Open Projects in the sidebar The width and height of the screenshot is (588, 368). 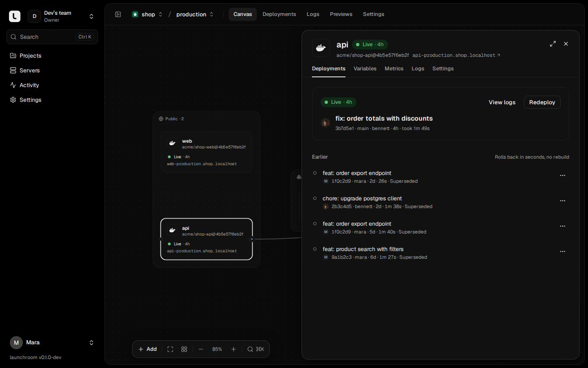coord(52,56)
